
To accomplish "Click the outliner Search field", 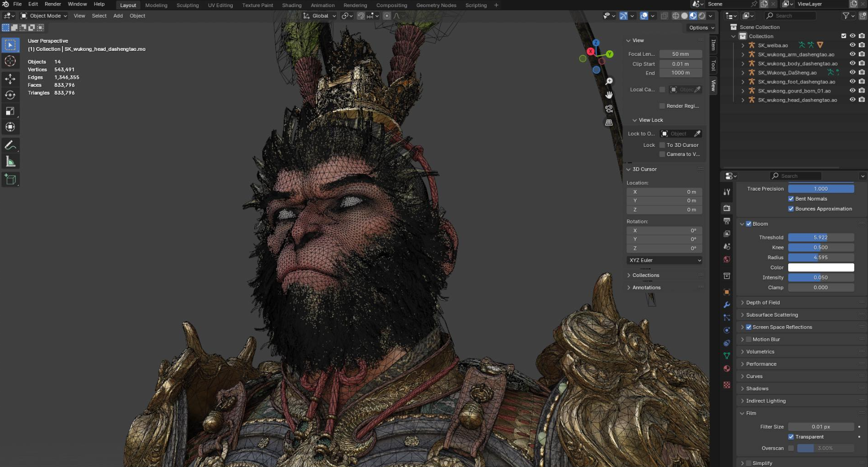I will pos(790,16).
